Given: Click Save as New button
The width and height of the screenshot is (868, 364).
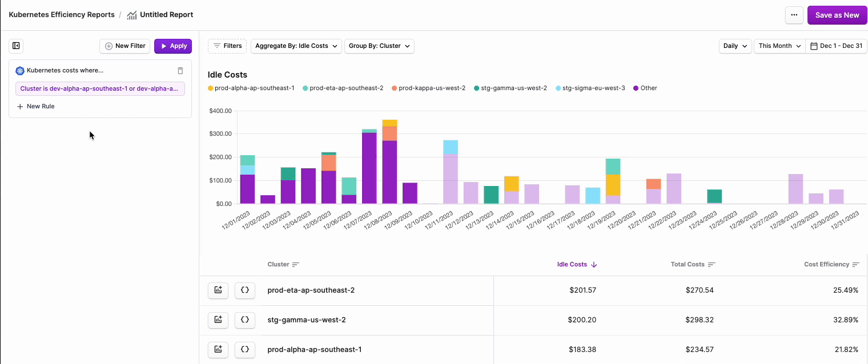Looking at the screenshot, I should tap(837, 15).
